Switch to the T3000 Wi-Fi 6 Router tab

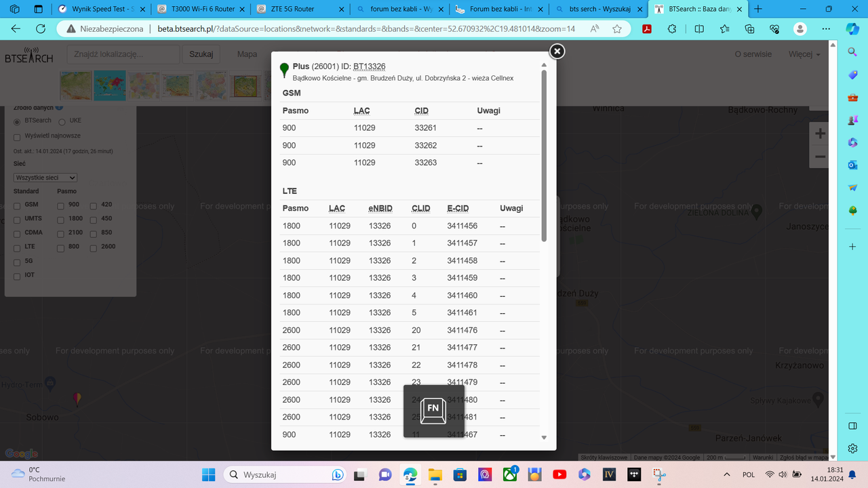tap(200, 9)
